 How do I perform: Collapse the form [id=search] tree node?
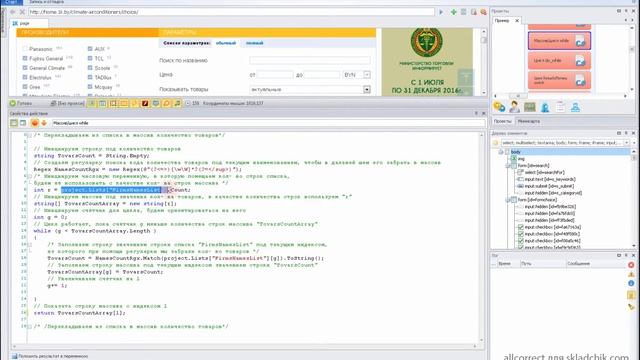(508, 166)
